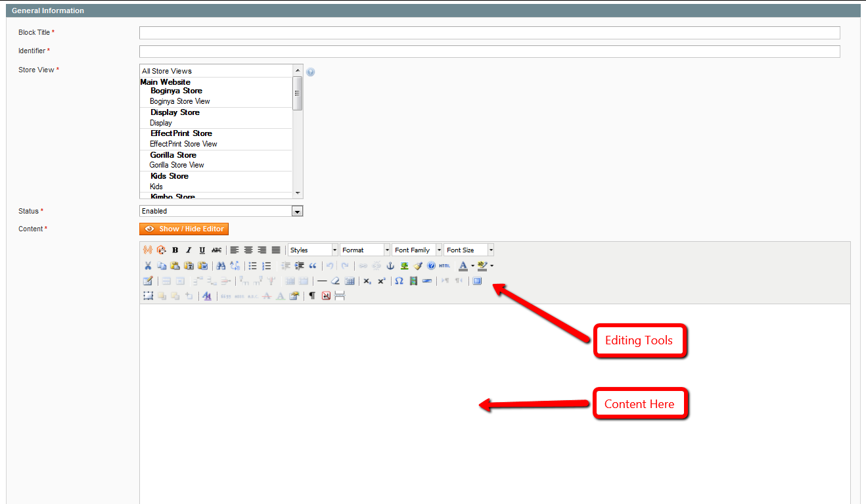Open the Font Family dropdown

(417, 250)
